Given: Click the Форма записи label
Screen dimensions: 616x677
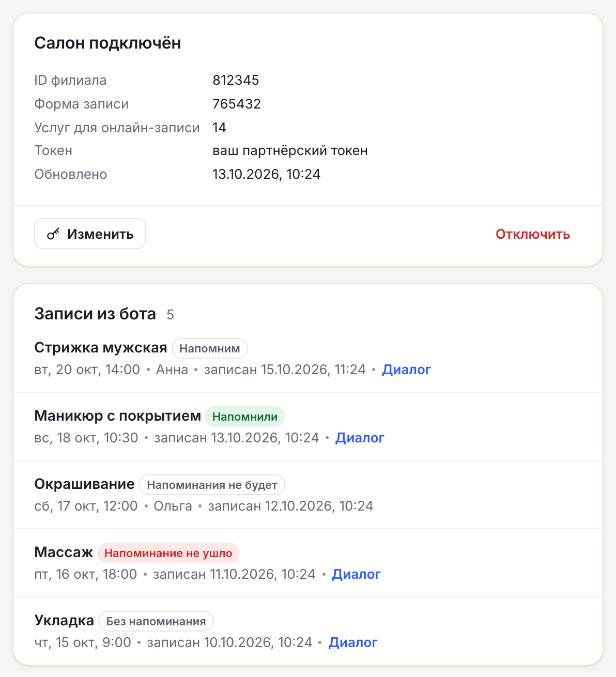Looking at the screenshot, I should (81, 104).
